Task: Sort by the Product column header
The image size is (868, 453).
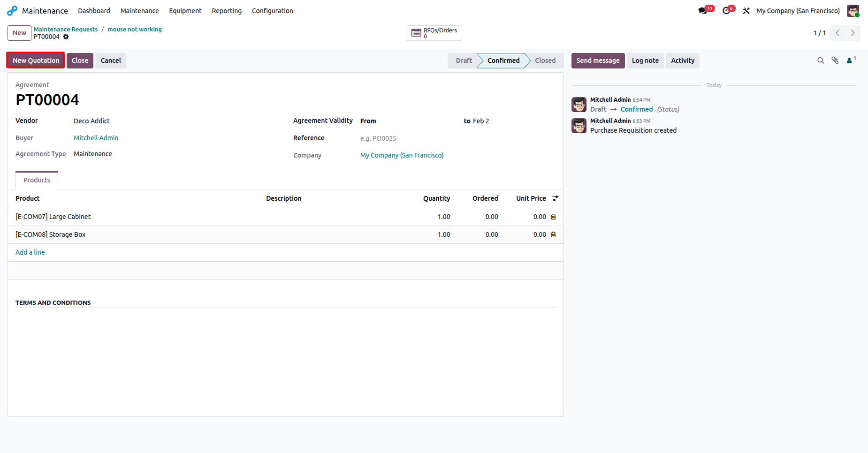Action: coord(28,198)
